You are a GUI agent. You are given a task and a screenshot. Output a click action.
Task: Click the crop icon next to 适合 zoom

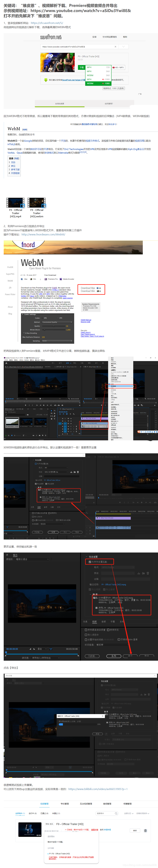(51, 649)
